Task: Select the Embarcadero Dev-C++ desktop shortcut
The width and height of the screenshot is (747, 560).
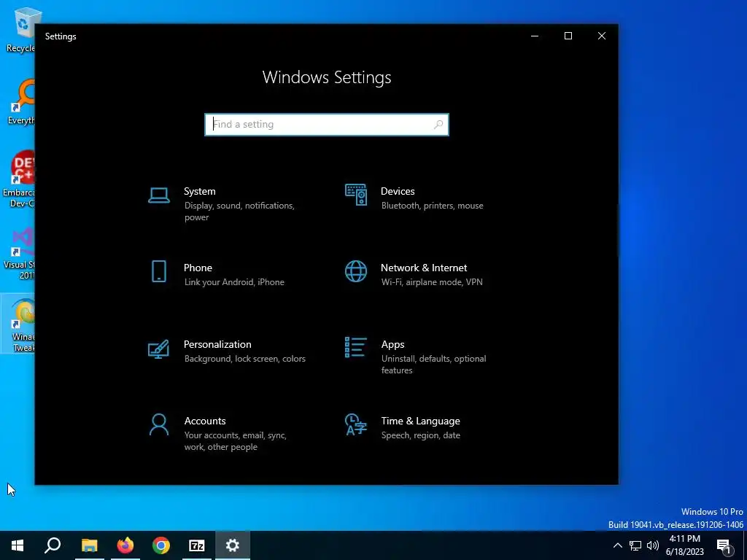Action: point(19,179)
